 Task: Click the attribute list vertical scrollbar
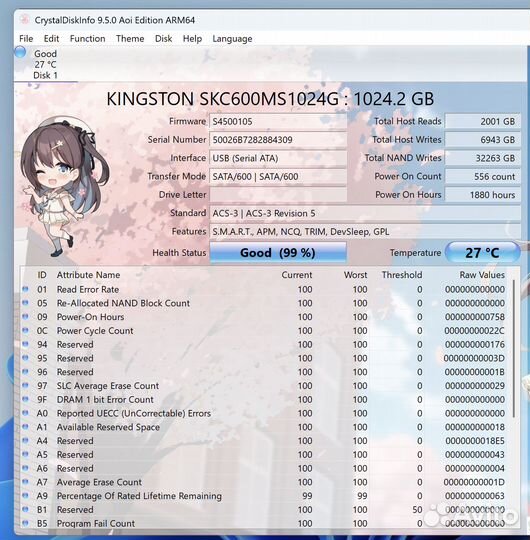coord(513,348)
